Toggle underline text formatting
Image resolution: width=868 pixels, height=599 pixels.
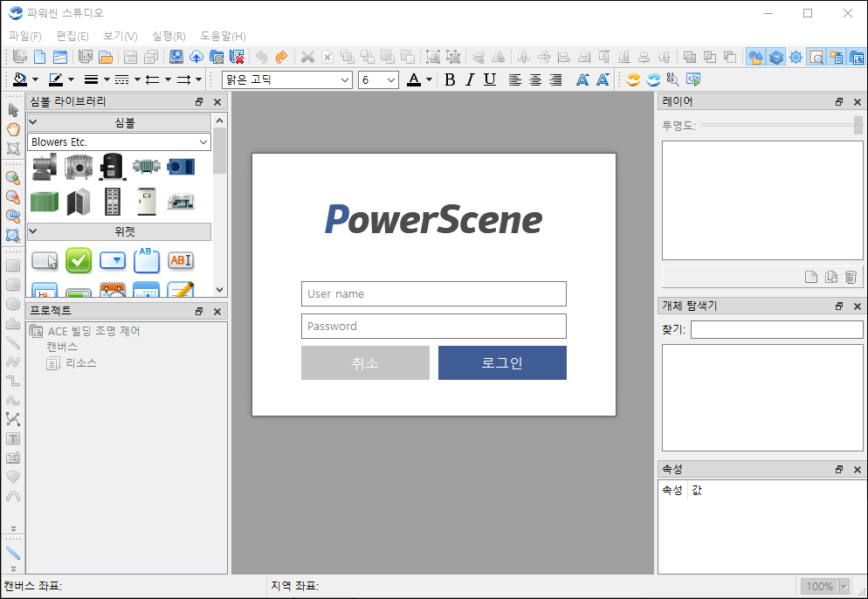(x=490, y=79)
